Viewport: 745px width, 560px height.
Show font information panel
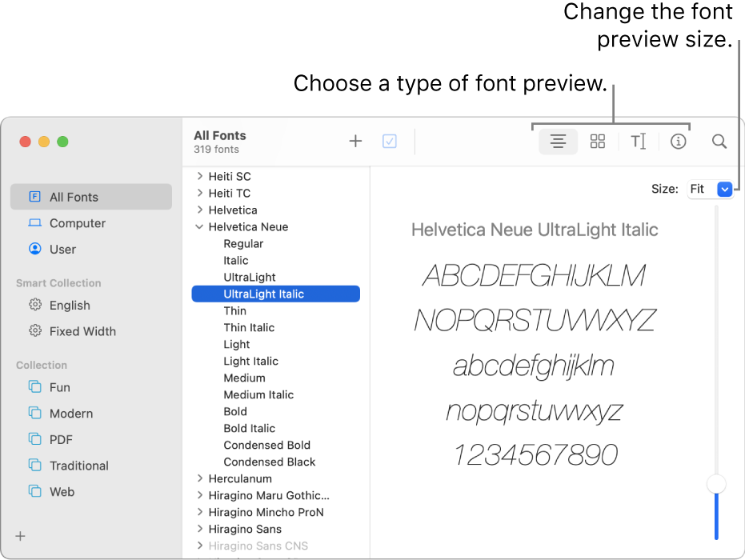point(679,142)
